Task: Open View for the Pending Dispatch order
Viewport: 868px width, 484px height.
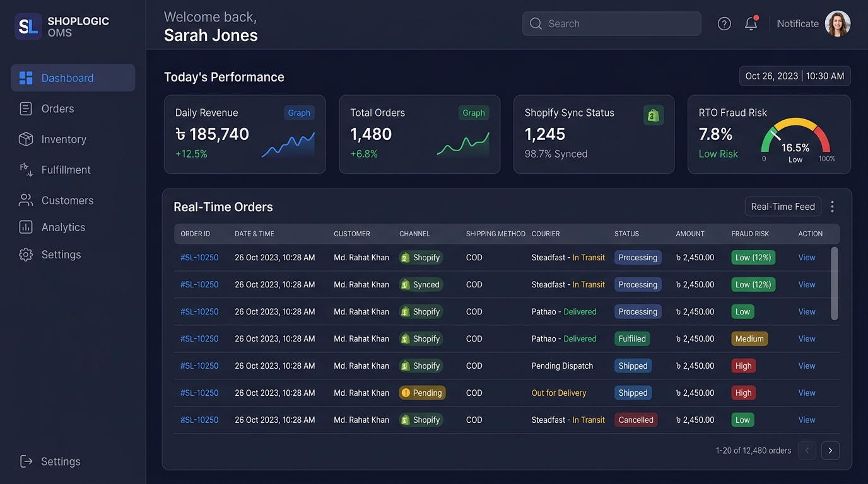Action: point(807,366)
